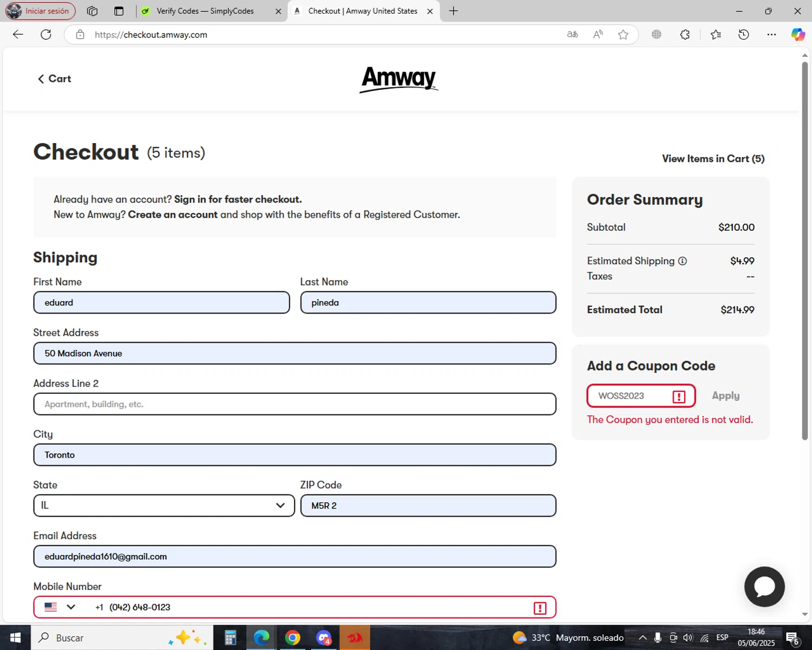
Task: Open the Windows Start menu
Action: pos(15,638)
